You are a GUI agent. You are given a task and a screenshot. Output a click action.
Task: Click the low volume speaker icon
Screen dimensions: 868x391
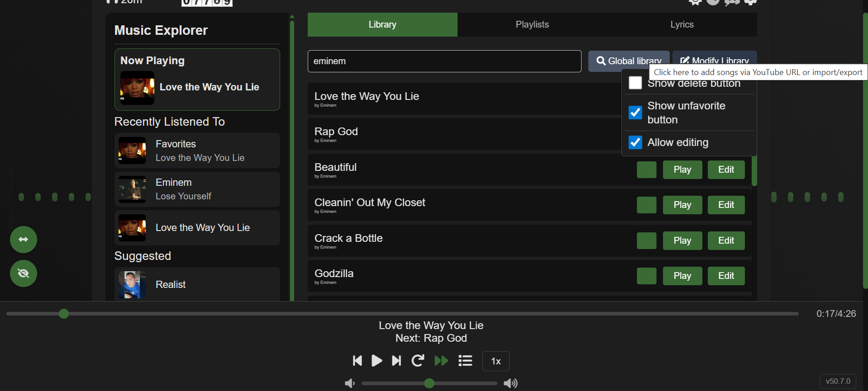pyautogui.click(x=350, y=383)
